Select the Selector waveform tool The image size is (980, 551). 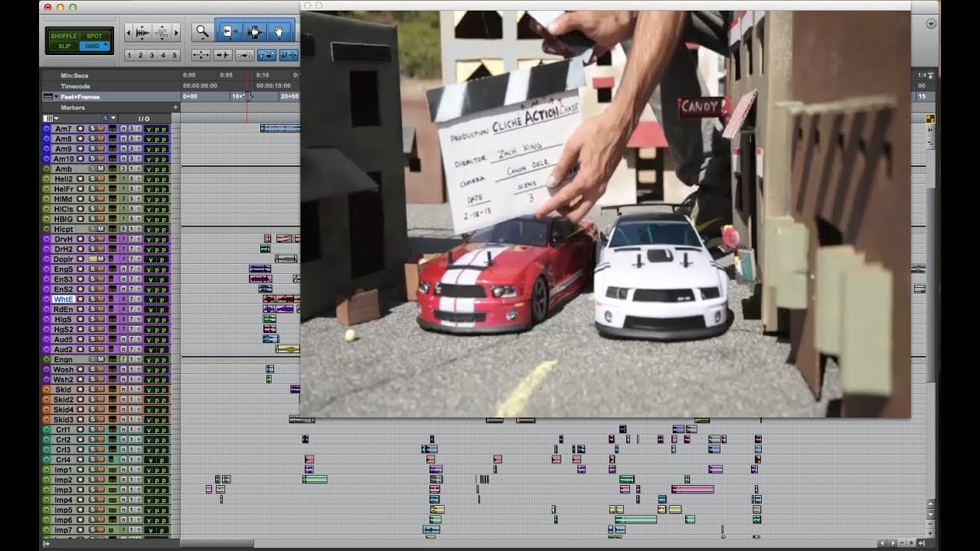click(255, 31)
